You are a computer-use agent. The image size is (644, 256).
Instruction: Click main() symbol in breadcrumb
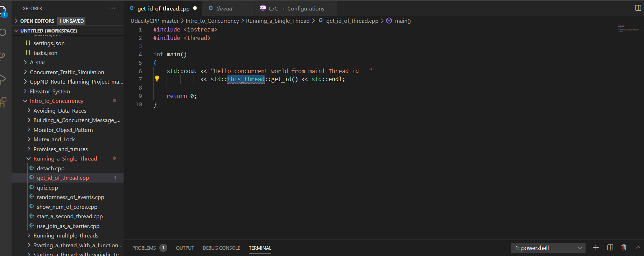pos(403,21)
